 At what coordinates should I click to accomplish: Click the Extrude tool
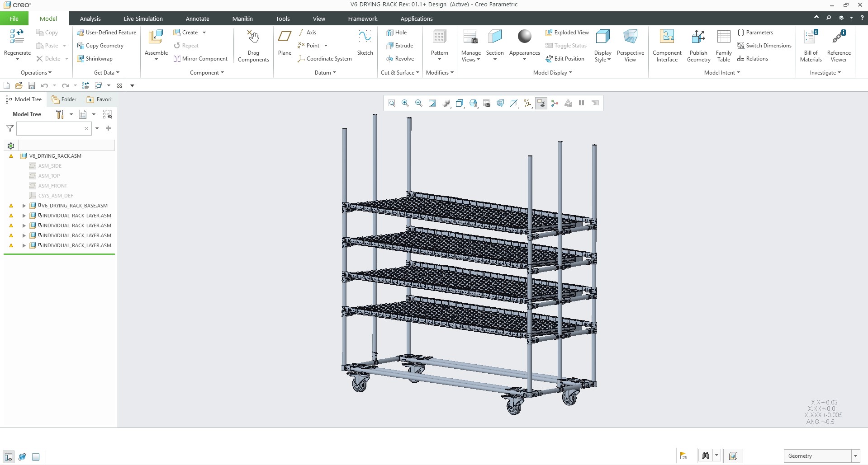[400, 46]
